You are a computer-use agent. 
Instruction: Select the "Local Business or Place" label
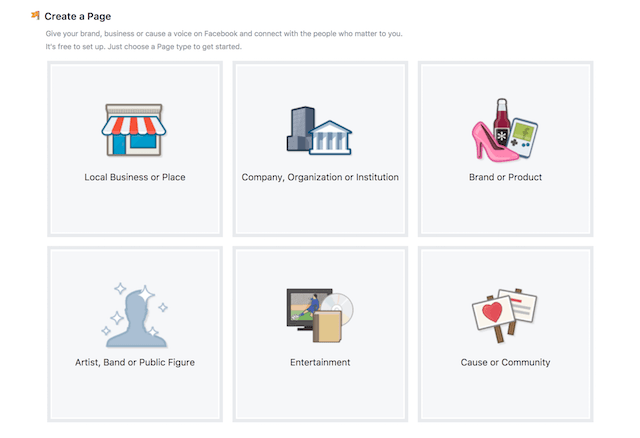coord(135,178)
